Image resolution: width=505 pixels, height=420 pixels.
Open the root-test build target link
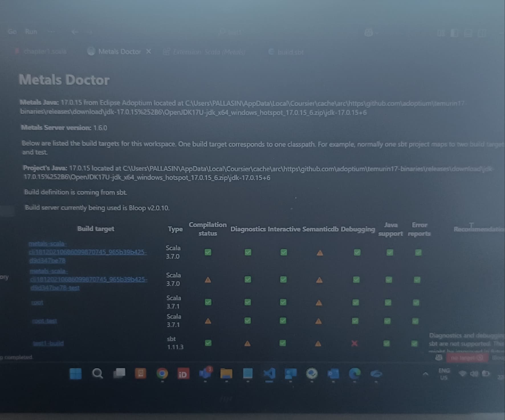[45, 321]
